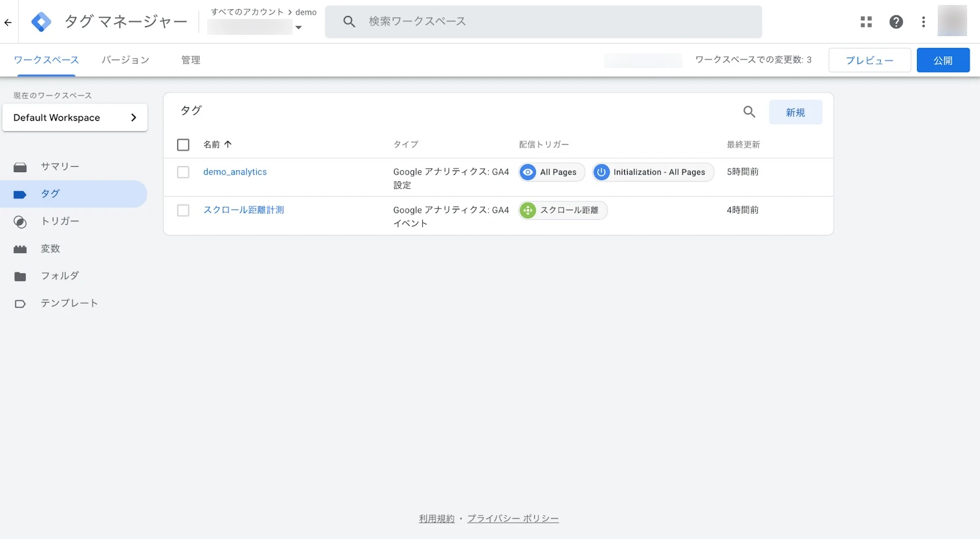980x539 pixels.
Task: Click すべてのアカウント in the breadcrumb
Action: click(247, 12)
